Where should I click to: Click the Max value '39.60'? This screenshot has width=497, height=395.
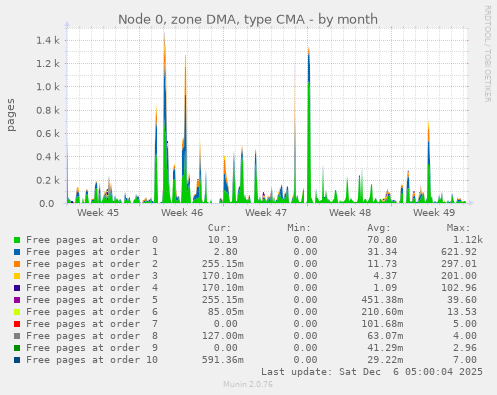462,300
